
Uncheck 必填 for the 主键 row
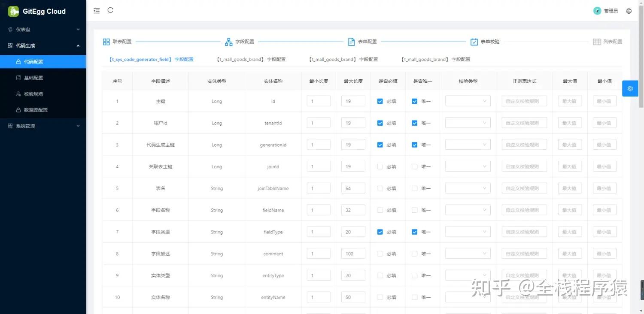380,101
